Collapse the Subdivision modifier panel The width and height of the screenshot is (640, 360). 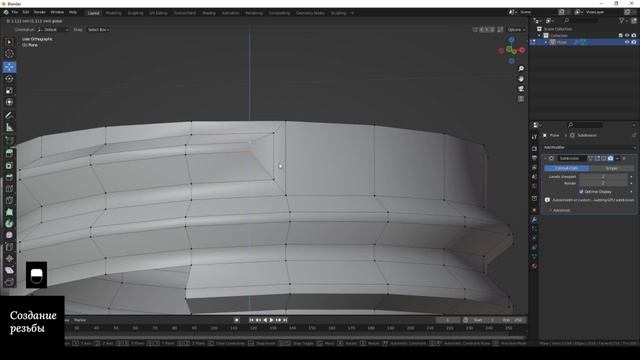click(545, 158)
